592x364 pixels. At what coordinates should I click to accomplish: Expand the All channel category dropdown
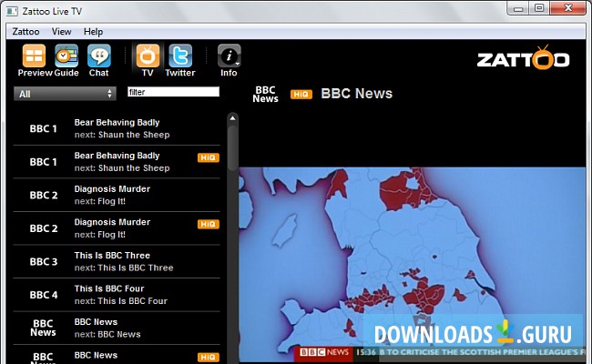(x=65, y=94)
